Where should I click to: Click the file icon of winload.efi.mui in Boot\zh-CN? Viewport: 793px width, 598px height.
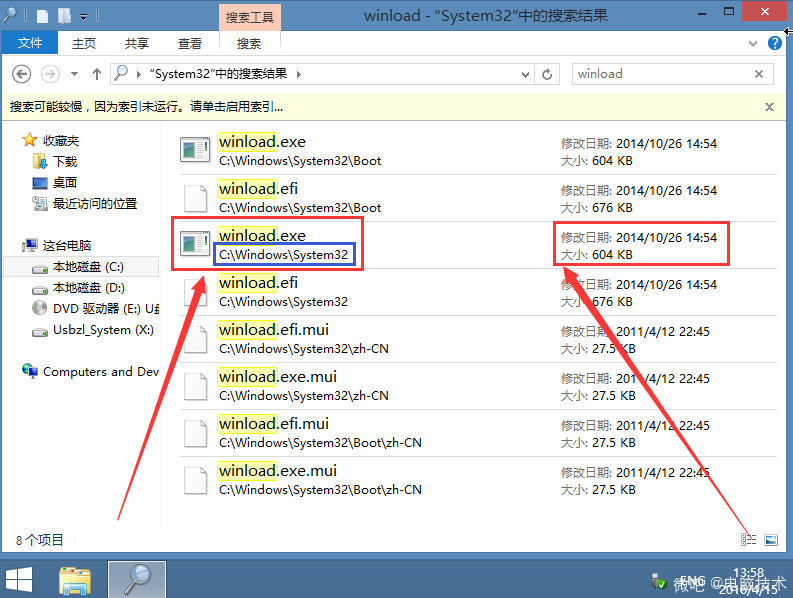click(195, 433)
